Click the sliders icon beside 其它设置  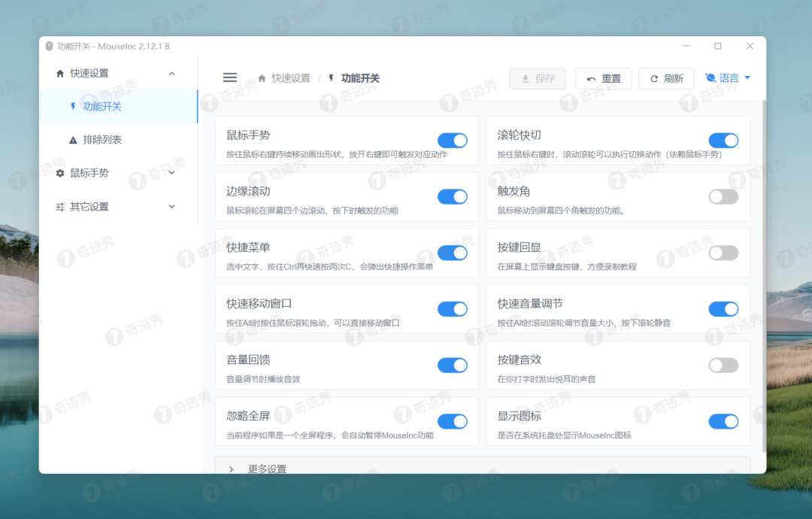tap(60, 207)
